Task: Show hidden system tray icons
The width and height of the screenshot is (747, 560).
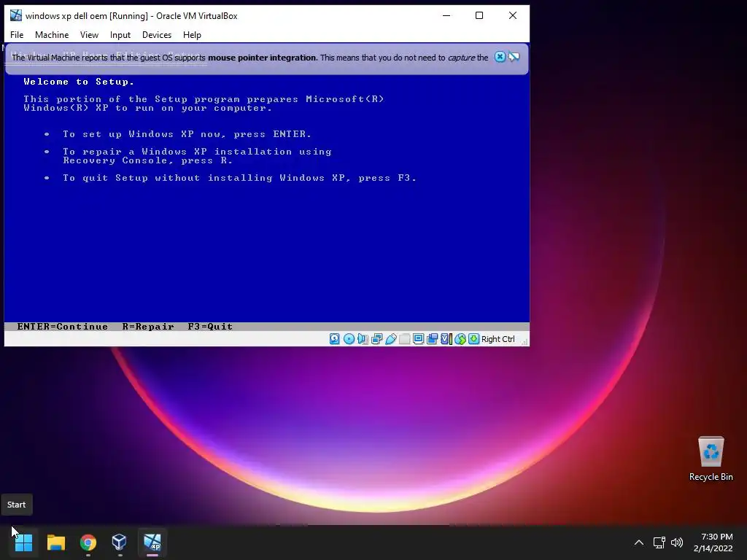Action: coord(639,542)
